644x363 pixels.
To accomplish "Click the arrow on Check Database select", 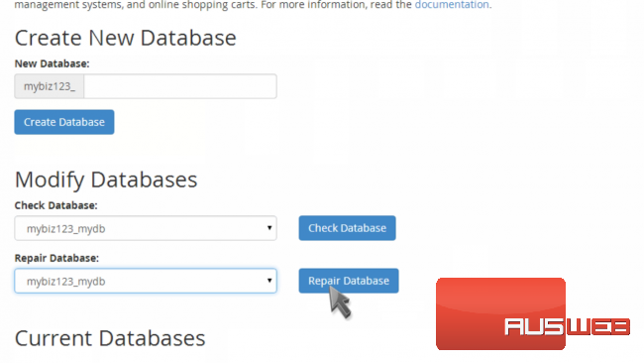I will (269, 228).
